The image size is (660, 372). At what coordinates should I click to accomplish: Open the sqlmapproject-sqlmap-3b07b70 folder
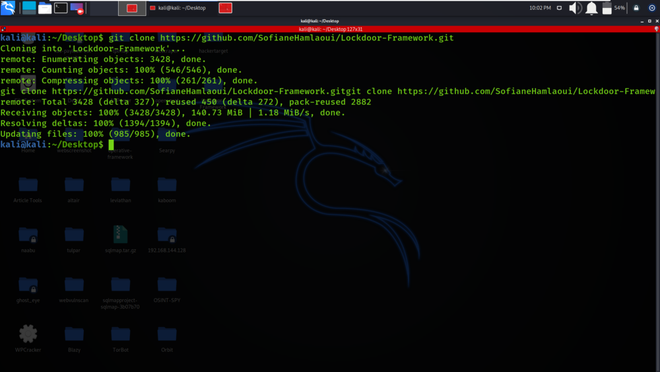pos(120,292)
